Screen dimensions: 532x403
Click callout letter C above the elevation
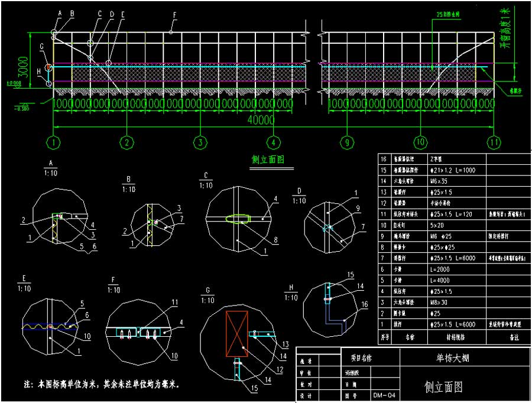click(100, 14)
